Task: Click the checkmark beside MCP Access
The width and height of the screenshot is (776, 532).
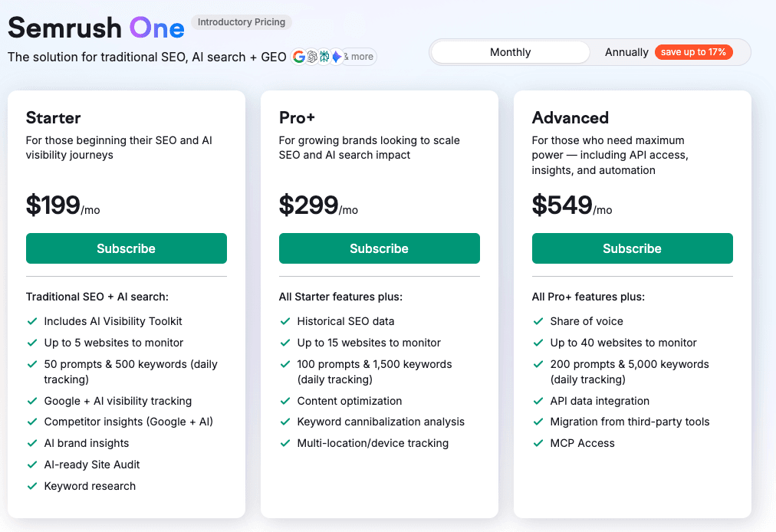Action: point(538,443)
